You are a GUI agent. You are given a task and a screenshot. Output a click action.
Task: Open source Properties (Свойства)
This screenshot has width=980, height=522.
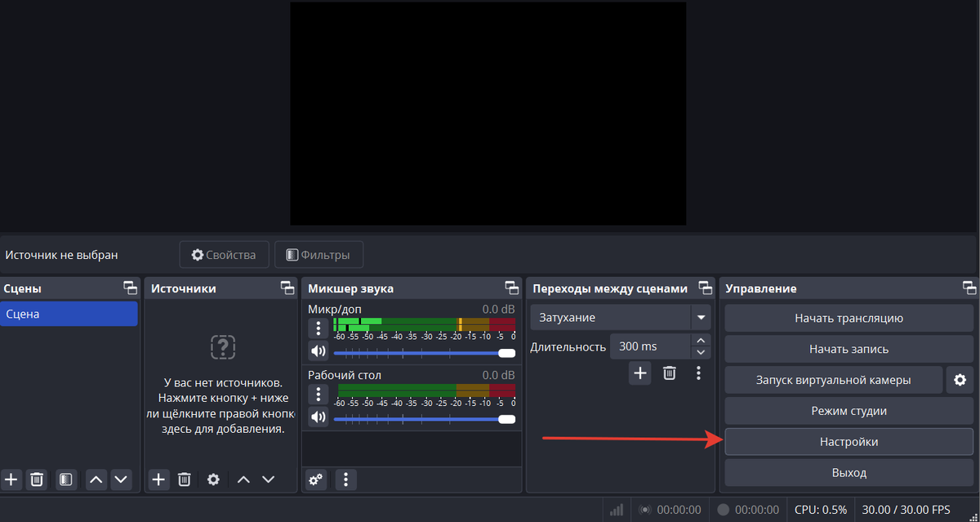[x=223, y=254]
